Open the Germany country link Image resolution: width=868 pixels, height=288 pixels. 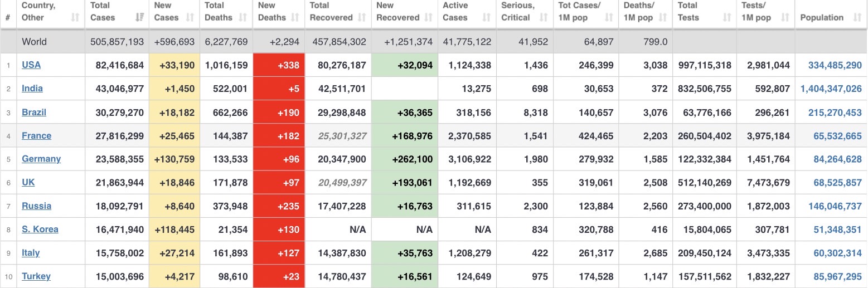click(41, 159)
